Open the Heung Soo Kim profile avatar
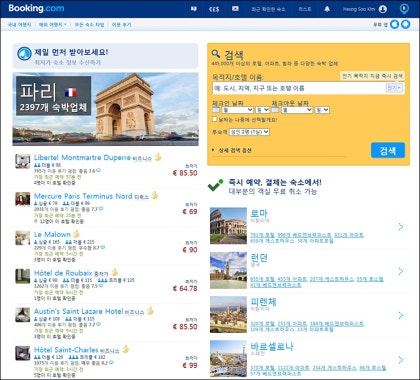The width and height of the screenshot is (420, 380). [383, 9]
